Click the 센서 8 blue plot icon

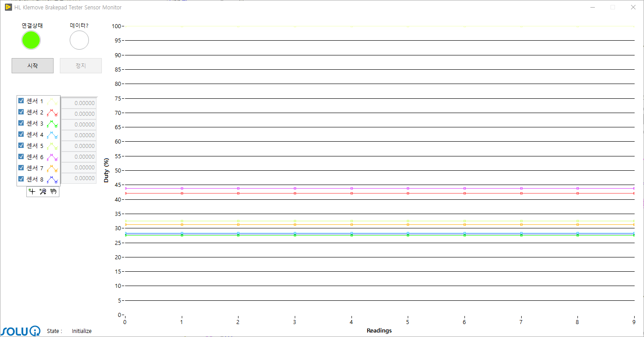coord(52,180)
